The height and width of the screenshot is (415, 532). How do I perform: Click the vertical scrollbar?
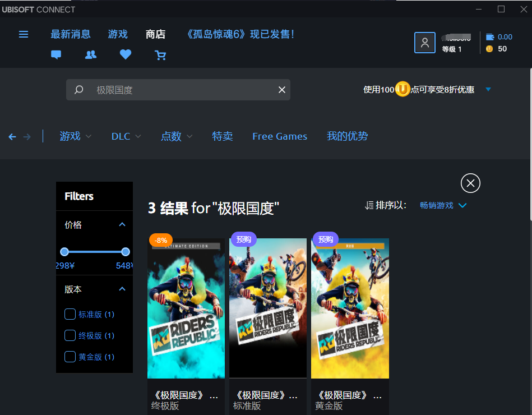[530, 144]
